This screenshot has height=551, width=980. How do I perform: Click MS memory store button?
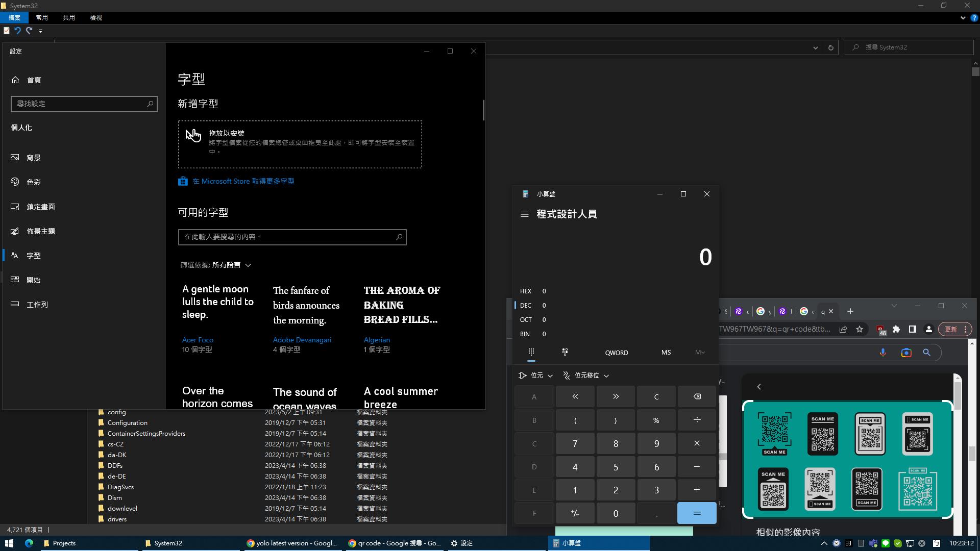[x=666, y=353]
